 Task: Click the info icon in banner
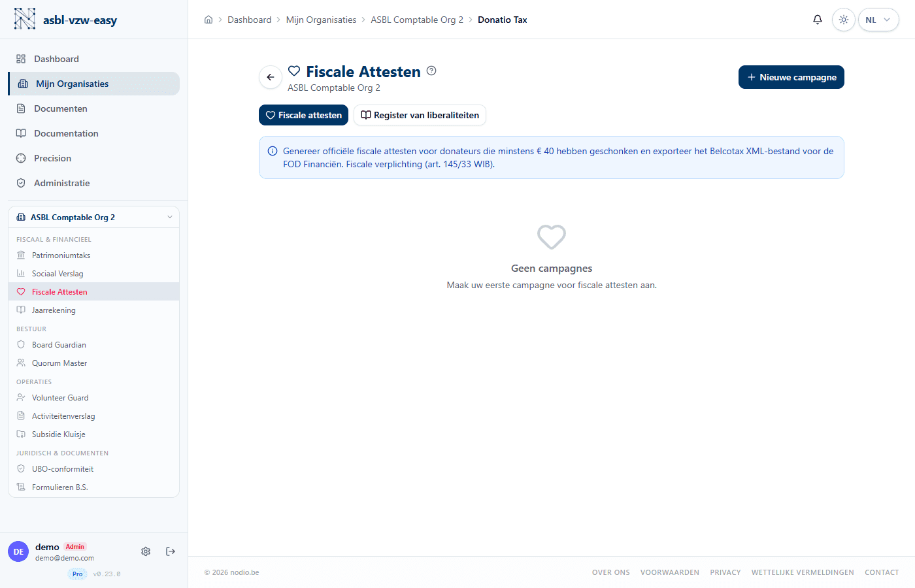click(x=273, y=151)
